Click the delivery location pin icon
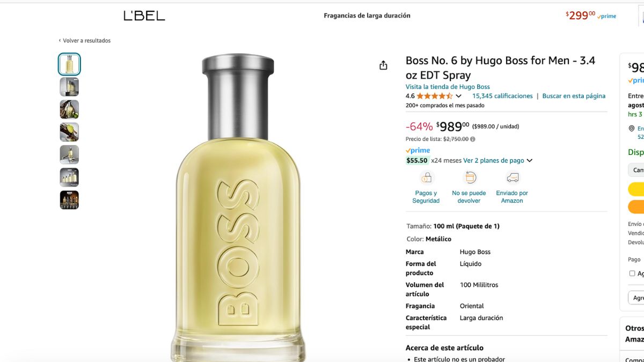The image size is (644, 362). click(x=631, y=129)
